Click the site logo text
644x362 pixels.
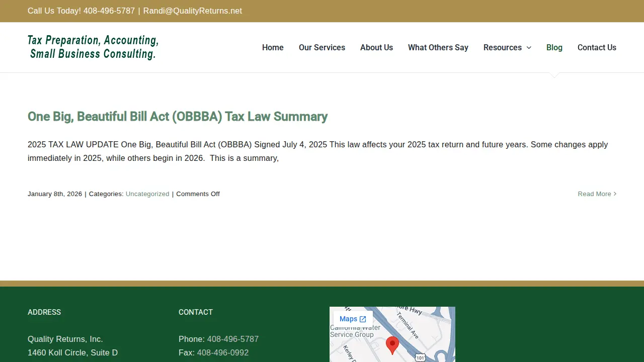(x=93, y=47)
